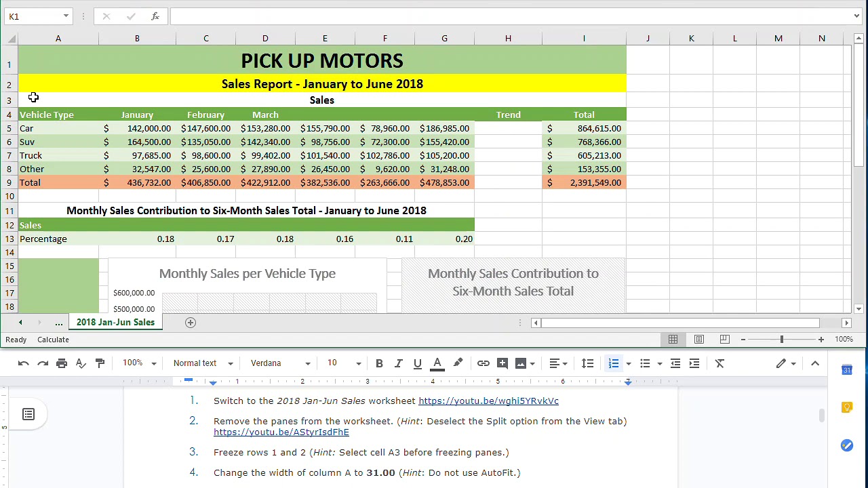The height and width of the screenshot is (488, 868).
Task: Clear formatting with the crossed T icon
Action: (x=719, y=363)
